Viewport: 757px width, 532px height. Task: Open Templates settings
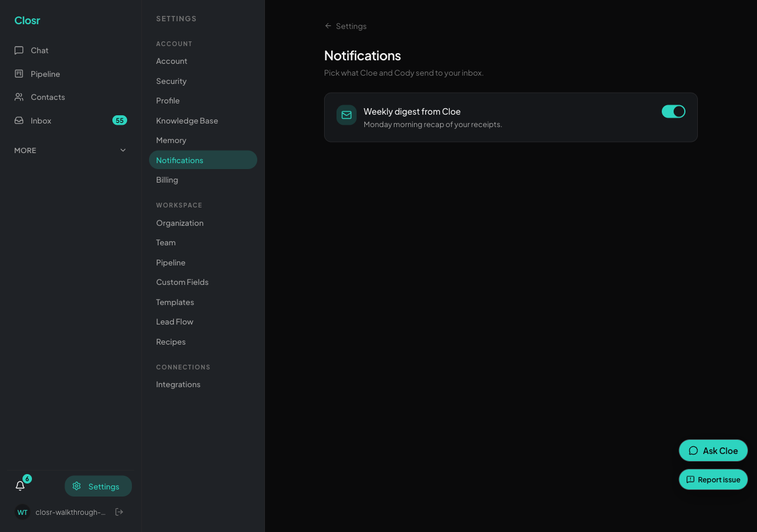tap(203, 302)
